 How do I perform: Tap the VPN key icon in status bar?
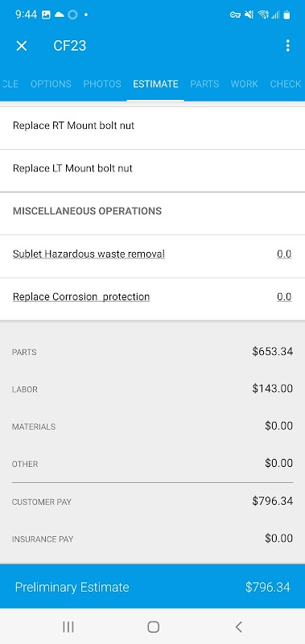[x=235, y=14]
